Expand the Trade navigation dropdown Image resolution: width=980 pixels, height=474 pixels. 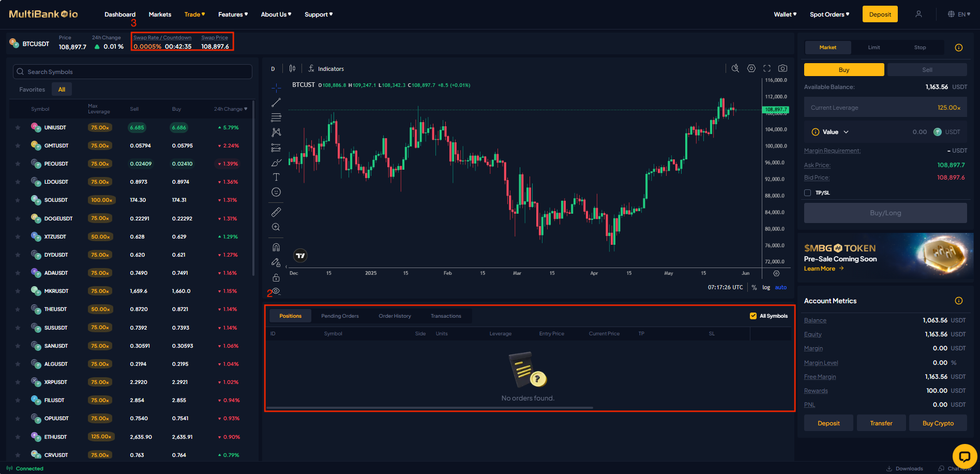(194, 14)
